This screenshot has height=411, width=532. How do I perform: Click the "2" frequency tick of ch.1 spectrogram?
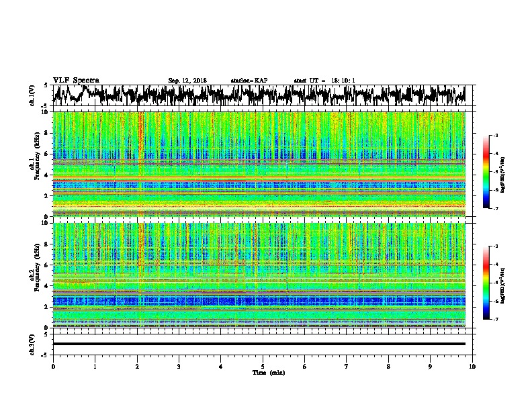click(47, 195)
